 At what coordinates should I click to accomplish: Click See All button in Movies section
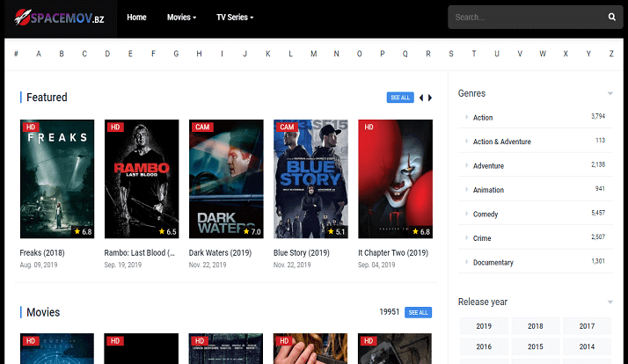tap(418, 312)
